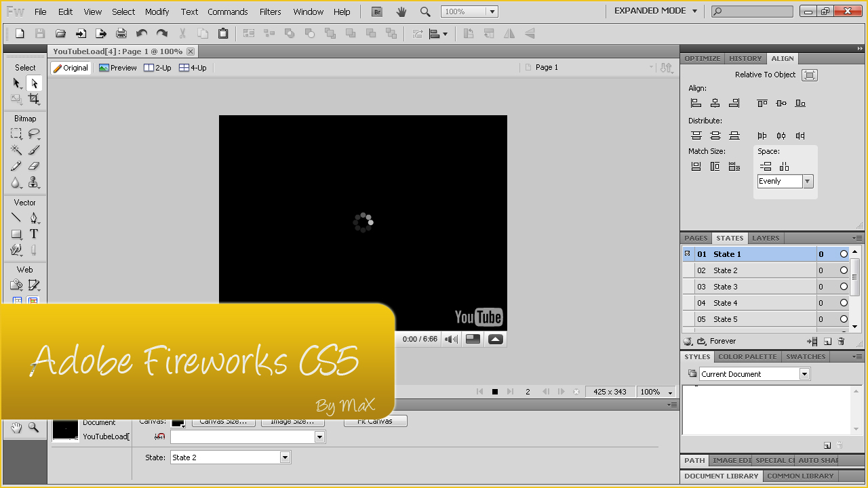The width and height of the screenshot is (868, 488).
Task: Open the State dropdown in Properties
Action: tap(285, 457)
